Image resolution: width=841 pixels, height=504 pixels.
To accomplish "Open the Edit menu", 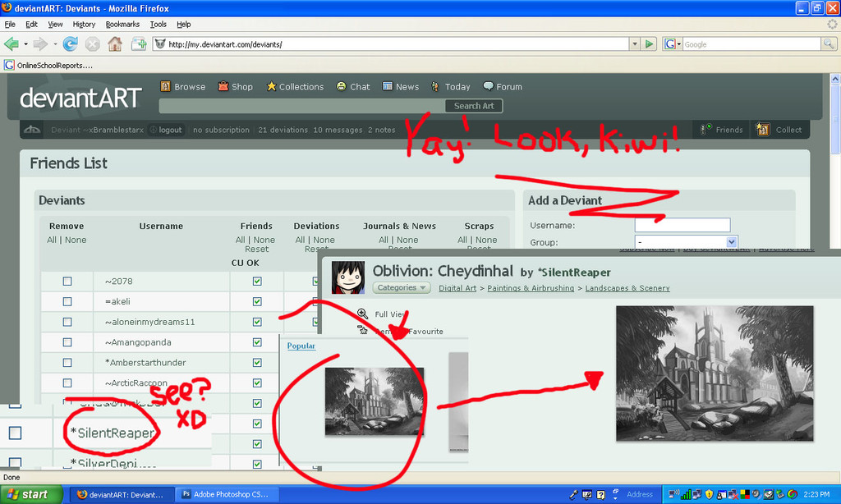I will pos(32,24).
